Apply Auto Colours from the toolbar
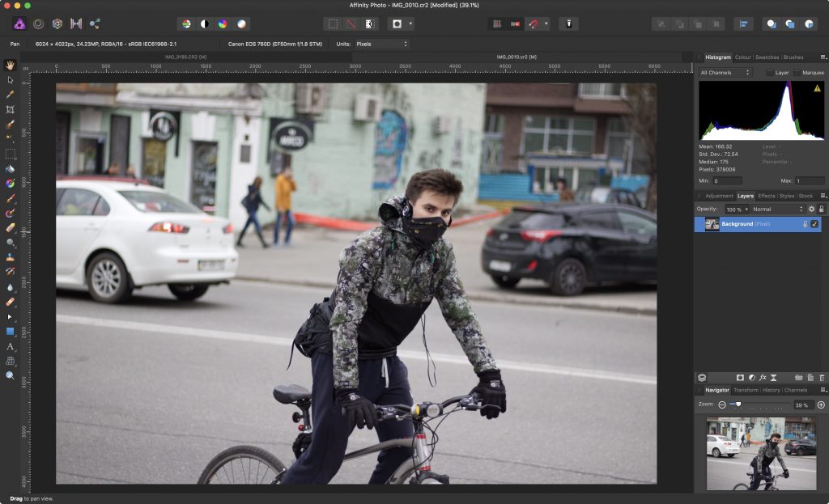 (x=223, y=23)
